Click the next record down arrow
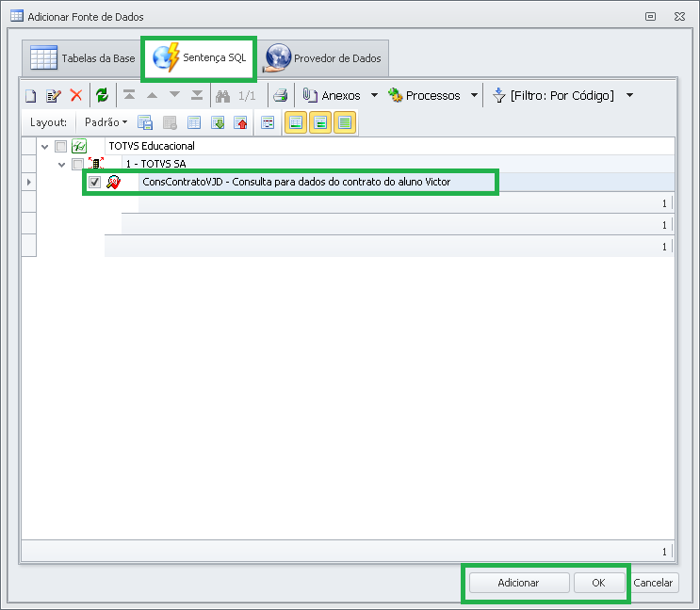The width and height of the screenshot is (700, 610). pos(174,94)
